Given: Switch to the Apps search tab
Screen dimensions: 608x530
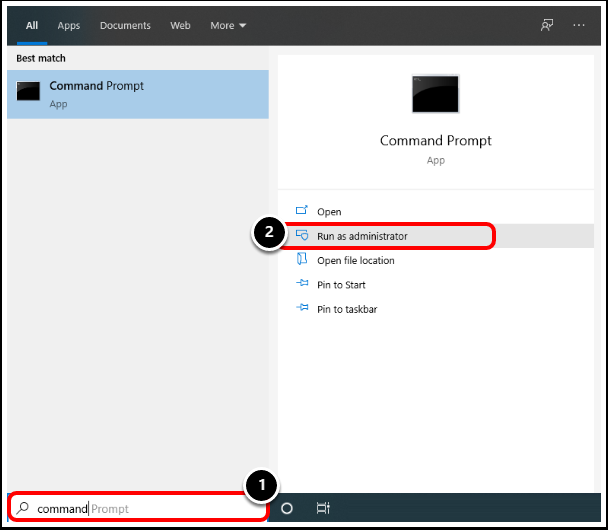Looking at the screenshot, I should (69, 26).
